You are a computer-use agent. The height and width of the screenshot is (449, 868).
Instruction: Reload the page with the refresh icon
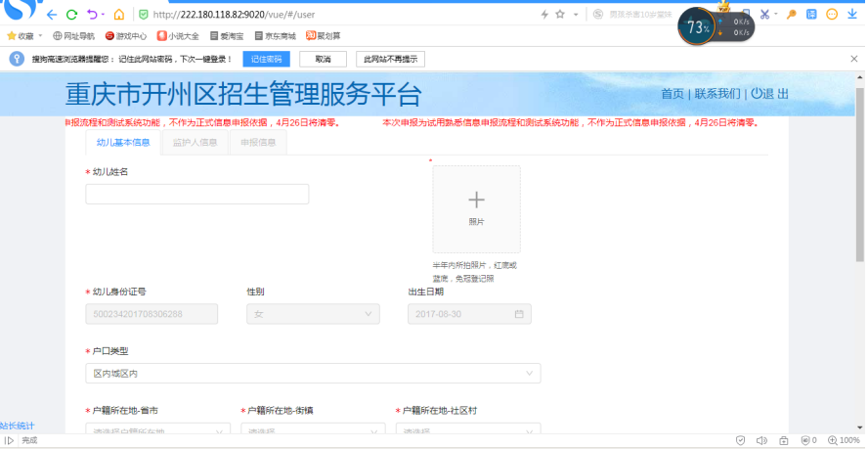pyautogui.click(x=72, y=15)
